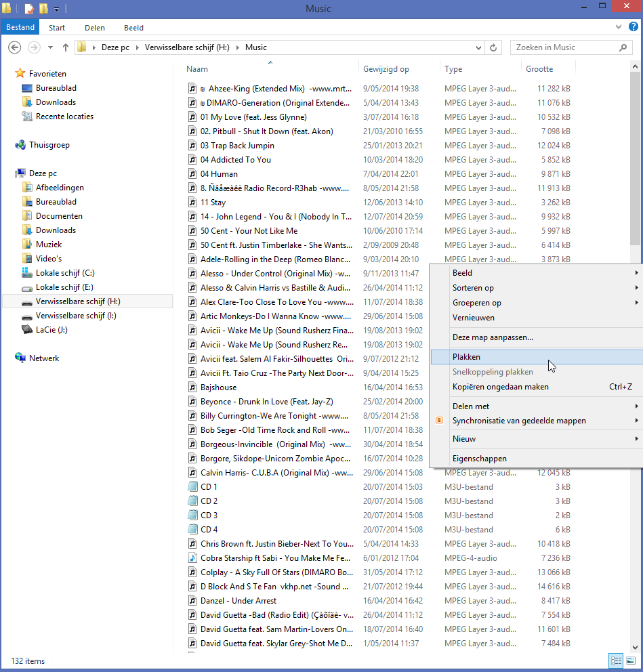Open the Start ribbon tab
The image size is (643, 672).
point(57,27)
